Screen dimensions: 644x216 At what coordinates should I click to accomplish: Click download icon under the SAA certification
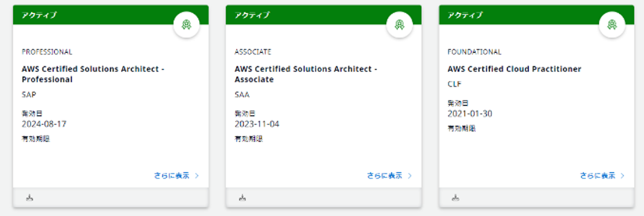coord(242,197)
